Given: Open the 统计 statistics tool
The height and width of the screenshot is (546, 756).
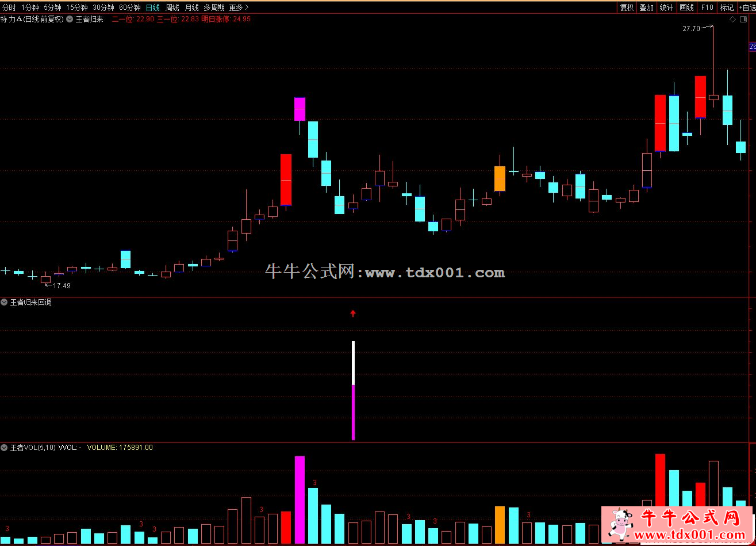Looking at the screenshot, I should tap(666, 7).
